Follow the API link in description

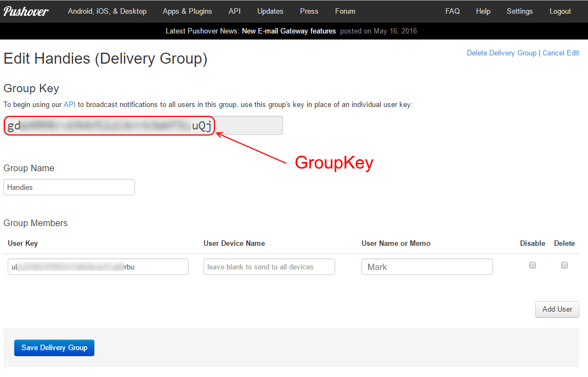[x=69, y=105]
